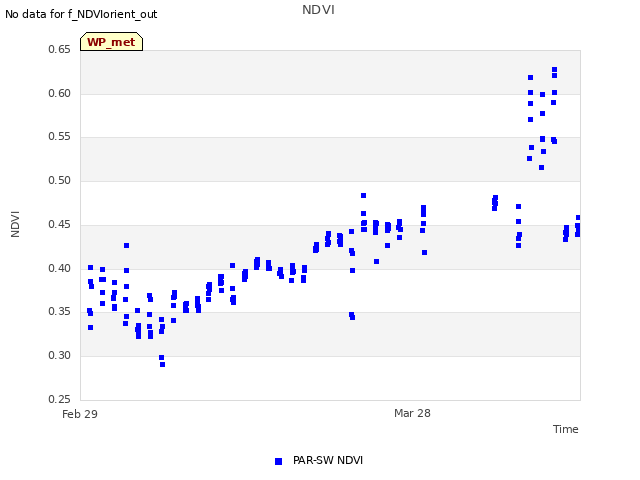Screen dimensions: 640x480
Task: Click the 'No data for f_NDVIorient_out' message
Action: [81, 14]
